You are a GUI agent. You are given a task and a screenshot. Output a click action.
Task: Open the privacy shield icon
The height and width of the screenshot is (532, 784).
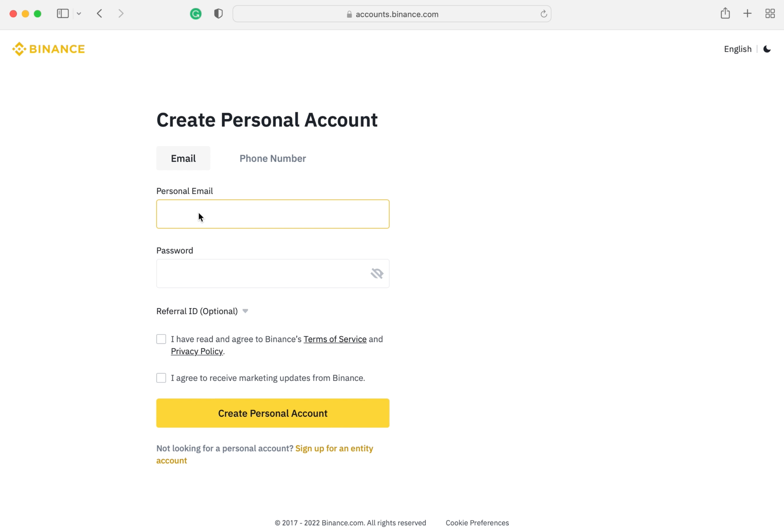pyautogui.click(x=218, y=14)
